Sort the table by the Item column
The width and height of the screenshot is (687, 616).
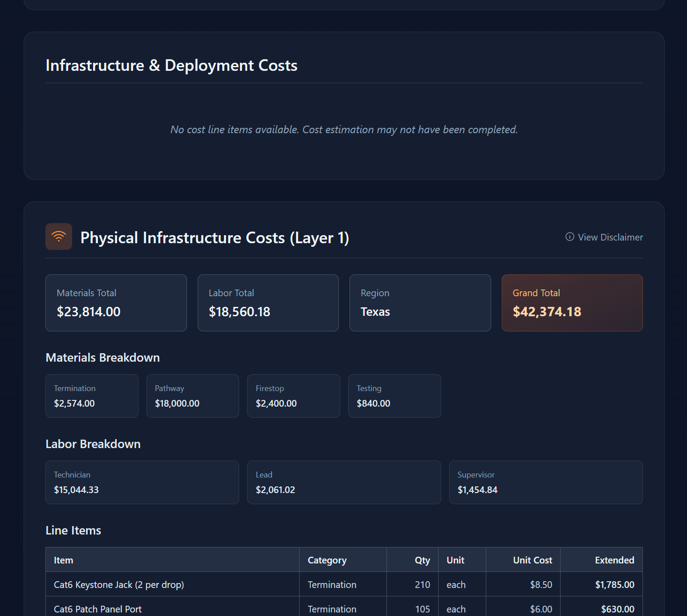(63, 560)
